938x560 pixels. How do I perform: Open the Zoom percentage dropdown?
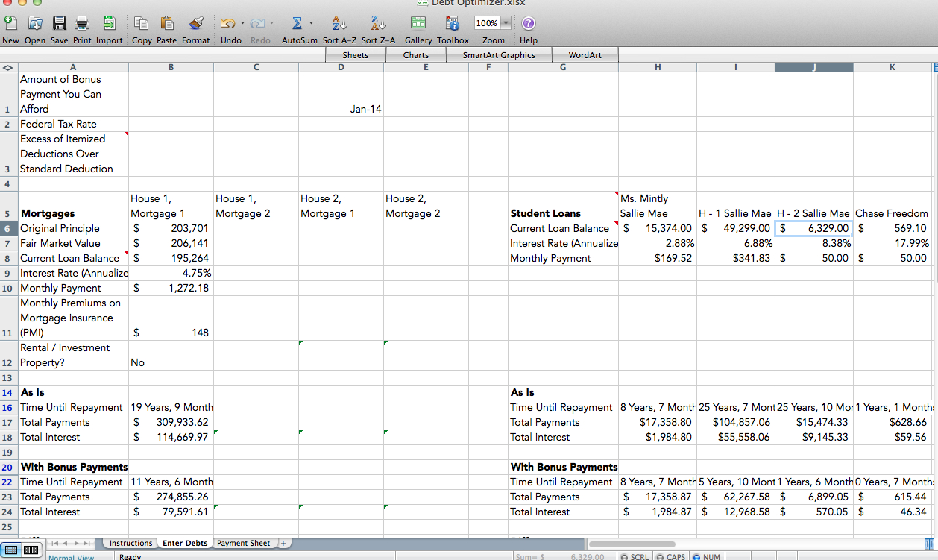pos(506,23)
